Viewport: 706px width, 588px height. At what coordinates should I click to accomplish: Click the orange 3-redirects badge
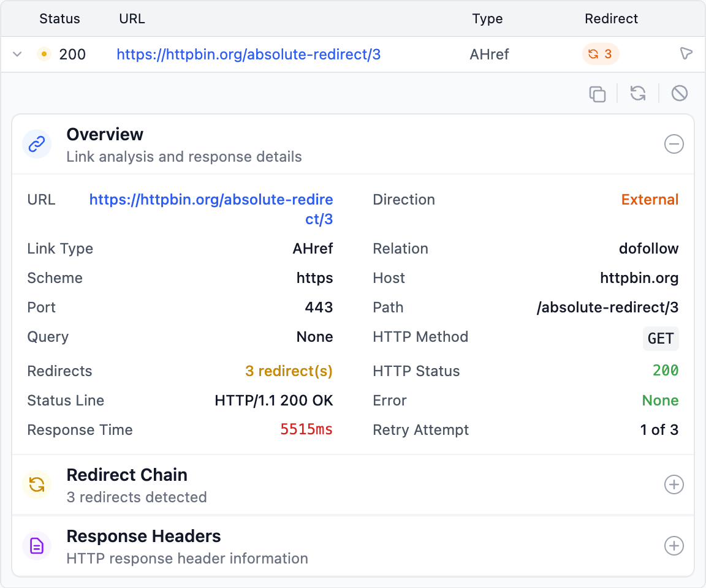pyautogui.click(x=600, y=54)
